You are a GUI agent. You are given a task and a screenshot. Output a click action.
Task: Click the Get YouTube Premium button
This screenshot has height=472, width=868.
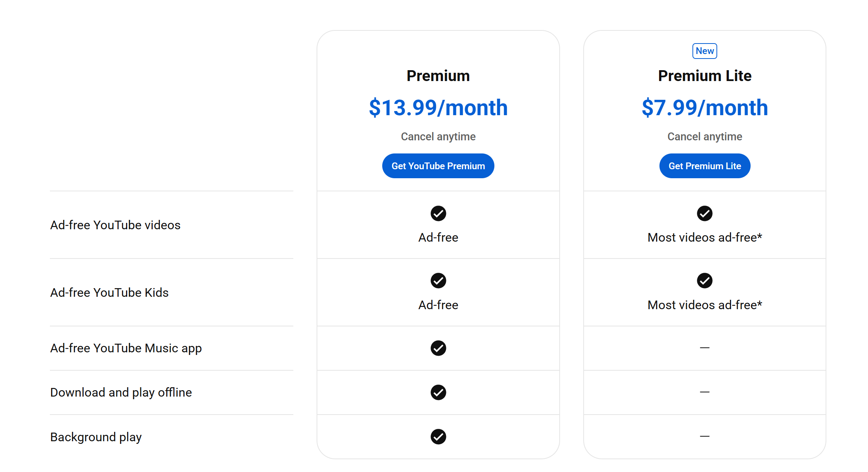438,166
